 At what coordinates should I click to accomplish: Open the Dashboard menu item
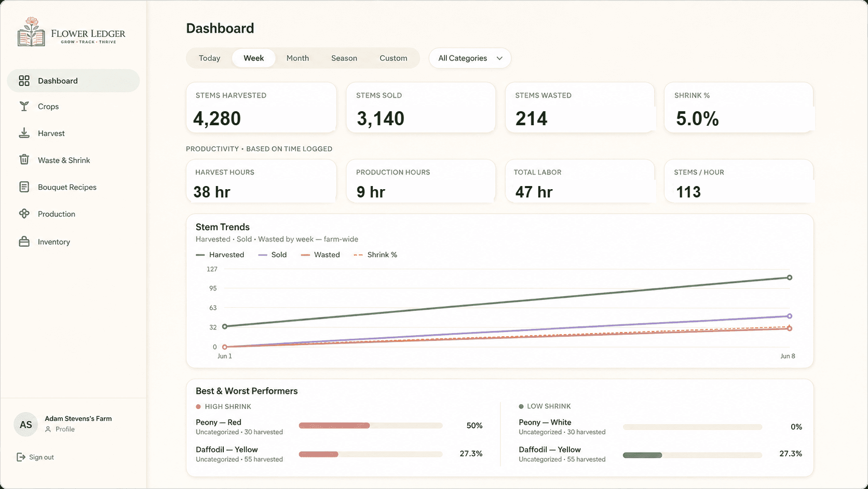pyautogui.click(x=73, y=81)
